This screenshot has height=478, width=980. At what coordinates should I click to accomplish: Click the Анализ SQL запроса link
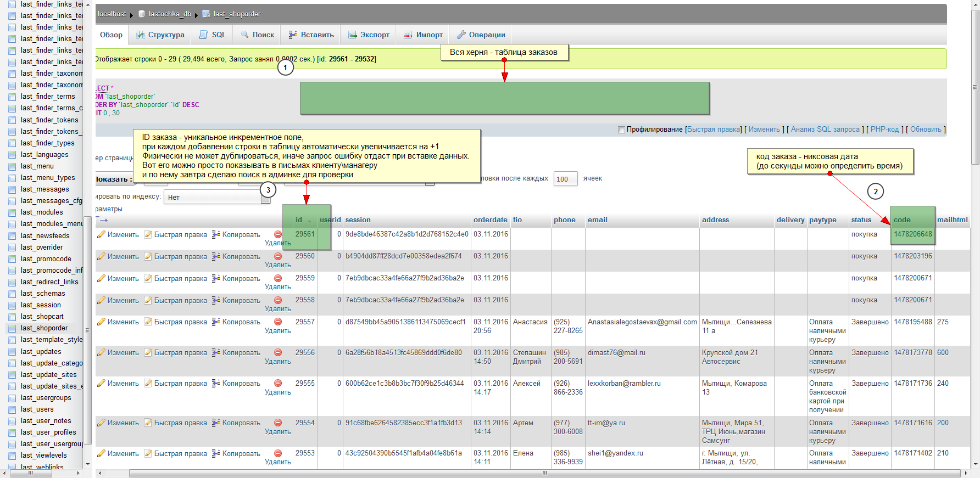825,130
